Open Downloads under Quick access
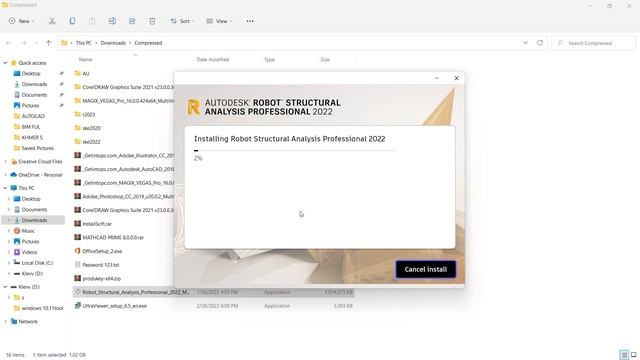The height and width of the screenshot is (360, 640). 34,84
